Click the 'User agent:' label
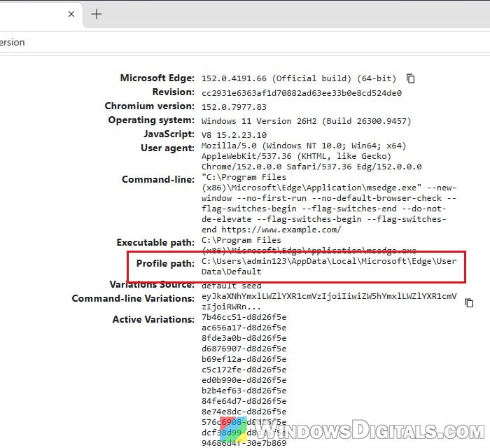 pyautogui.click(x=167, y=148)
